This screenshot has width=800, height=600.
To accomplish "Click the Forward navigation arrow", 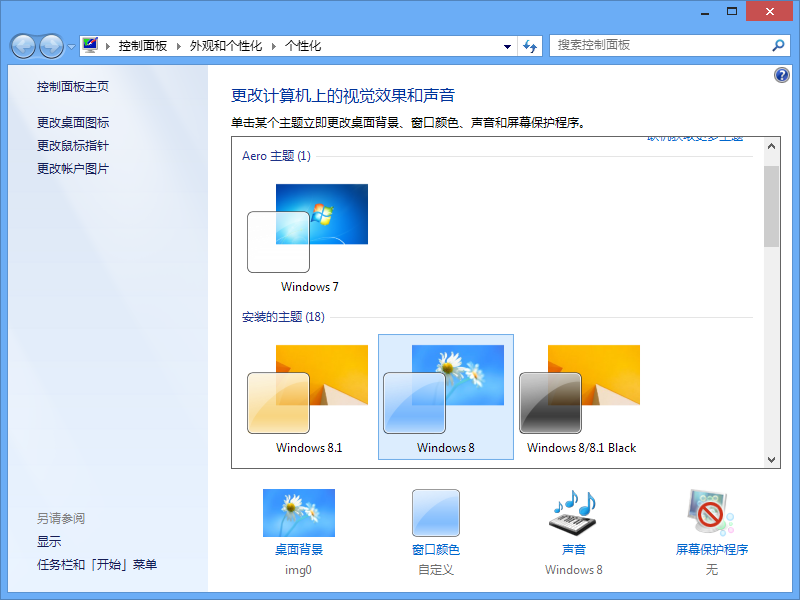I will (52, 46).
